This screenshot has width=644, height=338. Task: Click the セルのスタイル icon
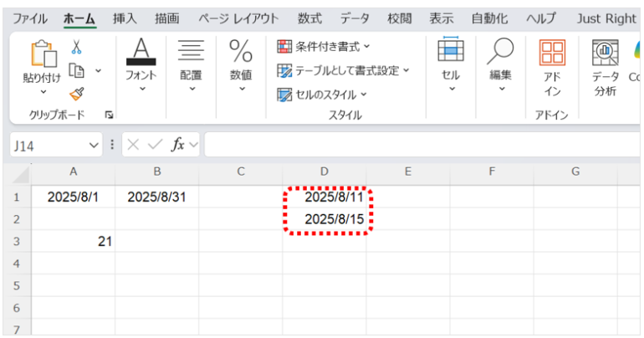click(284, 95)
